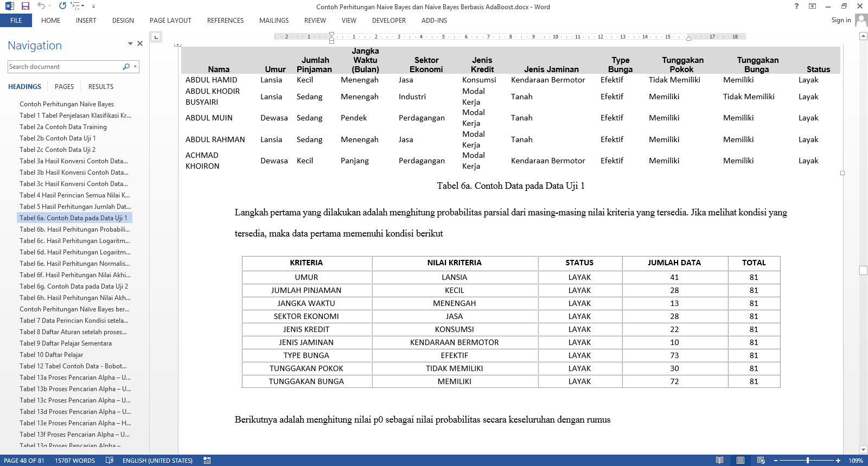Screen dimensions: 868x466
Task: Click Sign in at top right
Action: pos(841,20)
